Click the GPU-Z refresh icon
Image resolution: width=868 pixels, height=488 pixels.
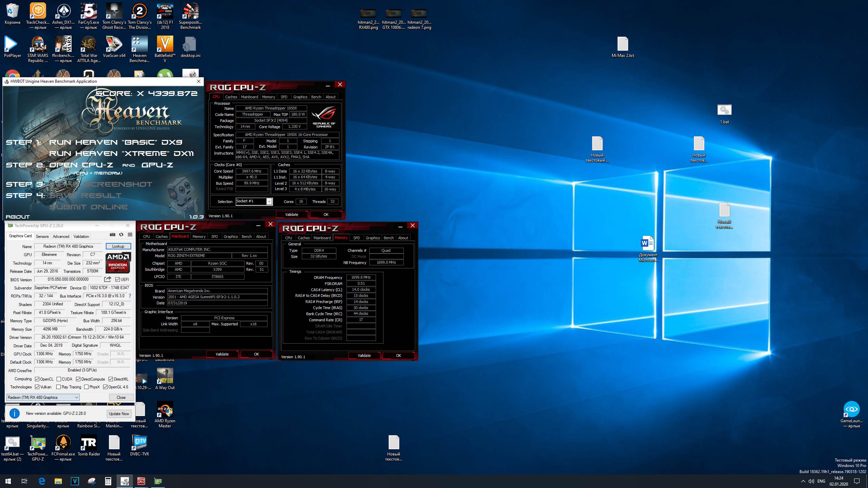121,235
